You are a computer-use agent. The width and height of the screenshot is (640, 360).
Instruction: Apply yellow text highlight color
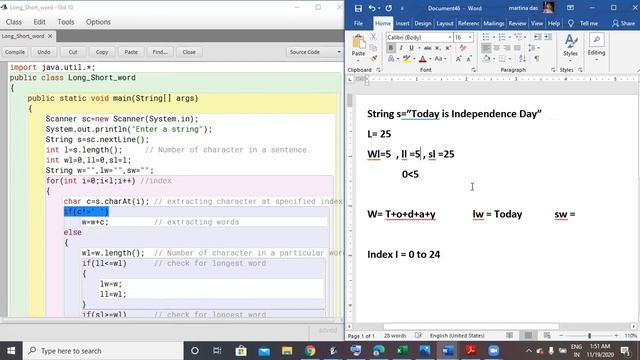[406, 59]
